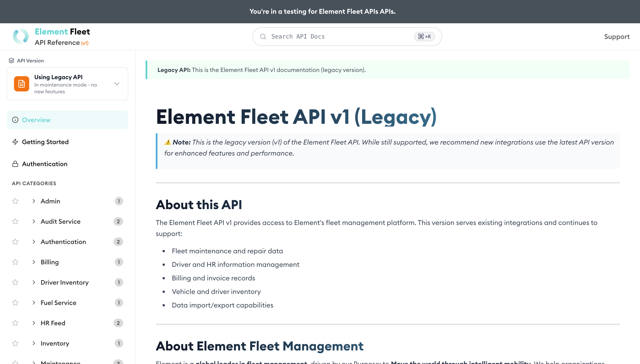The height and width of the screenshot is (364, 640).
Task: Open the Admin category
Action: point(50,201)
